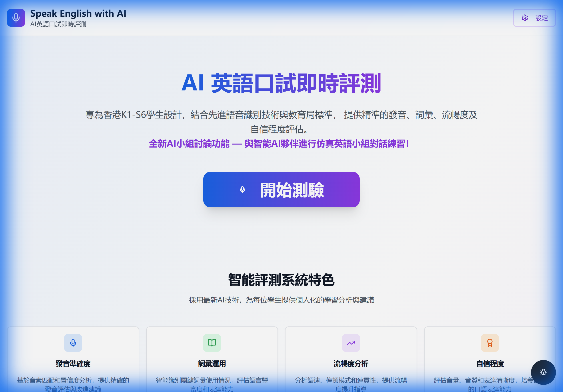Click the AI 英語口試即時評測 main heading
563x392 pixels.
pyautogui.click(x=281, y=85)
